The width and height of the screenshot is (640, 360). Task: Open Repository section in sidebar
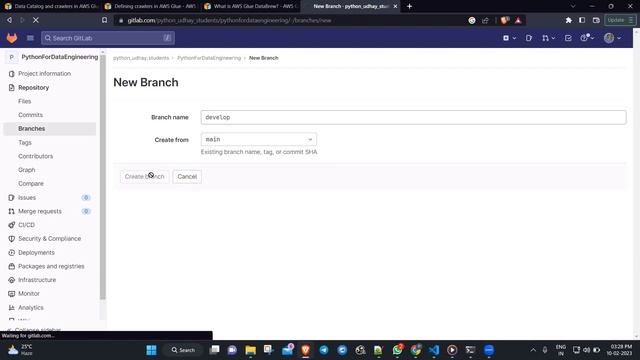coord(33,87)
